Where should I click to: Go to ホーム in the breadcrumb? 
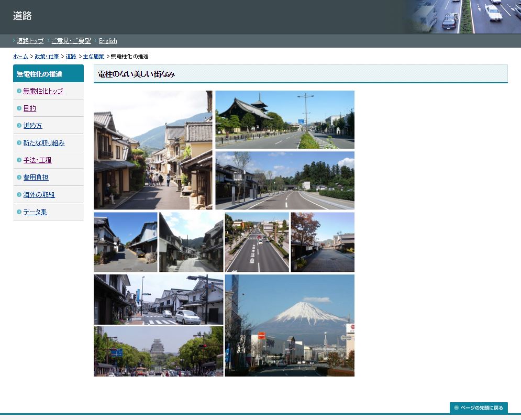coord(20,57)
